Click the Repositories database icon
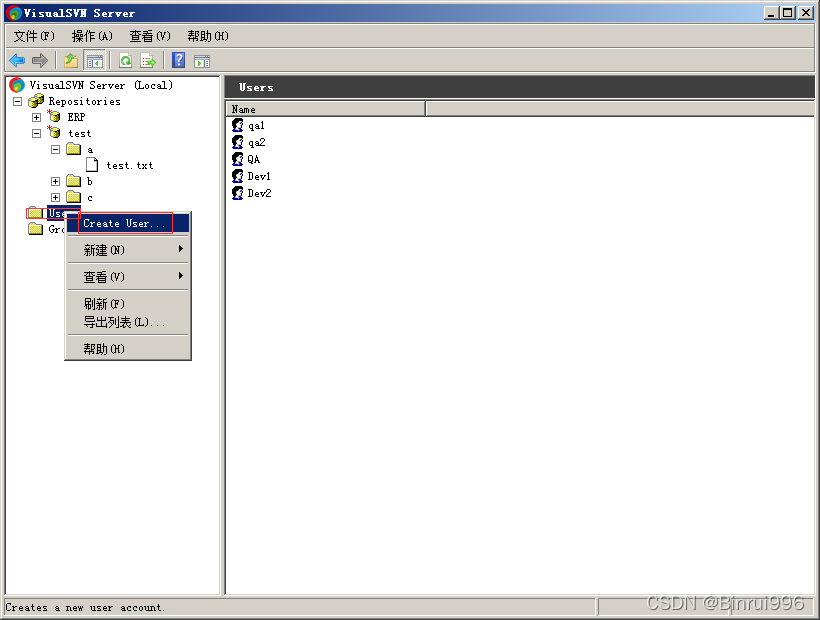Screen dimensions: 820x620 click(x=36, y=101)
